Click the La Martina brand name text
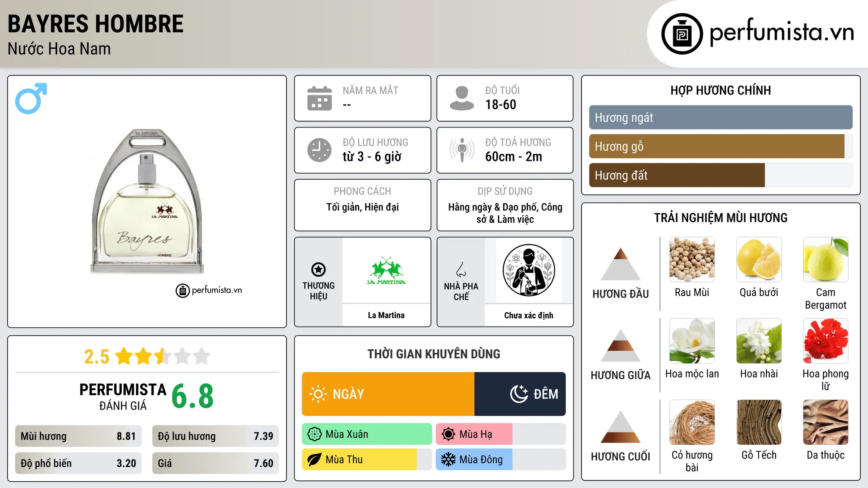Screen dimensions: 868x488 (386, 315)
